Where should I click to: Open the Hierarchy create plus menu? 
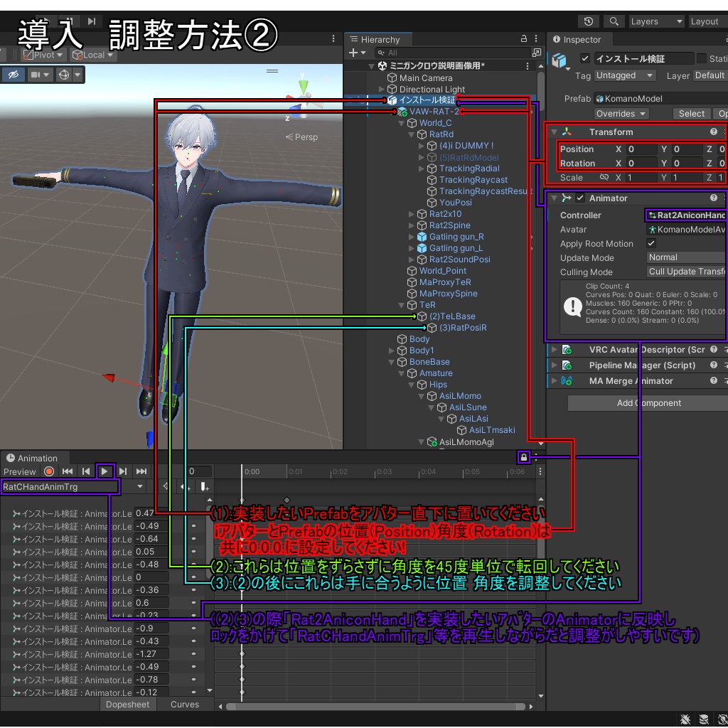(357, 53)
